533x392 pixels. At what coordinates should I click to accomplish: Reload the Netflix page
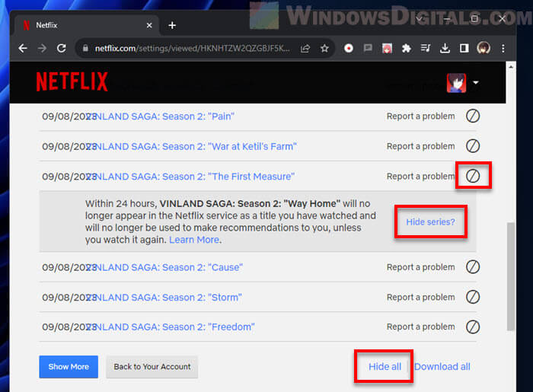tap(62, 48)
